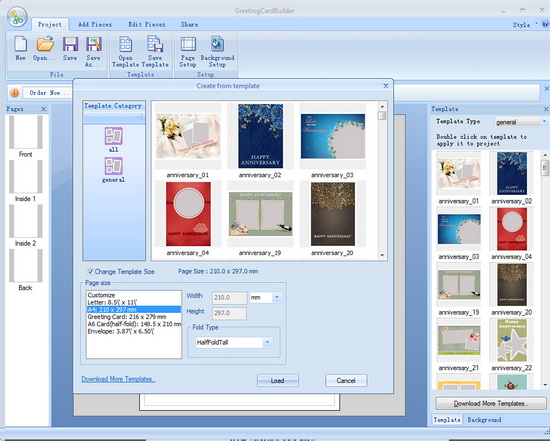This screenshot has width=550, height=441.
Task: Click the Order Now button
Action: 49,93
